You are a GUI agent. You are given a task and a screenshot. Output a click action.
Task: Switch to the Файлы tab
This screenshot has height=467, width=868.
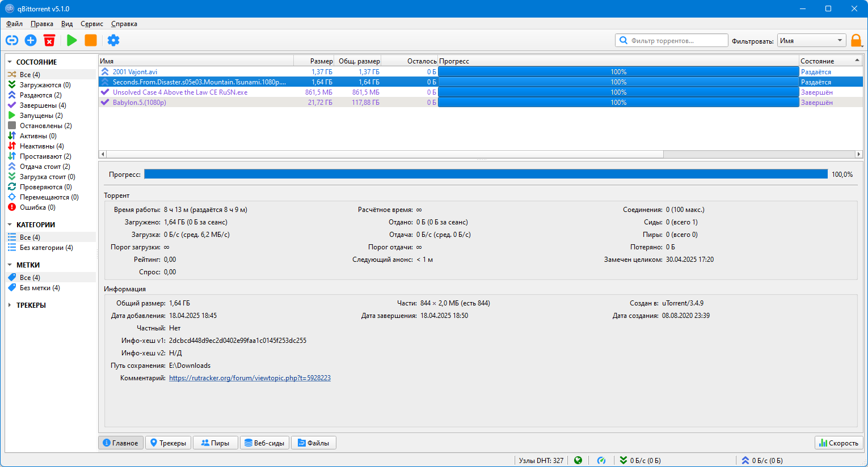[313, 443]
